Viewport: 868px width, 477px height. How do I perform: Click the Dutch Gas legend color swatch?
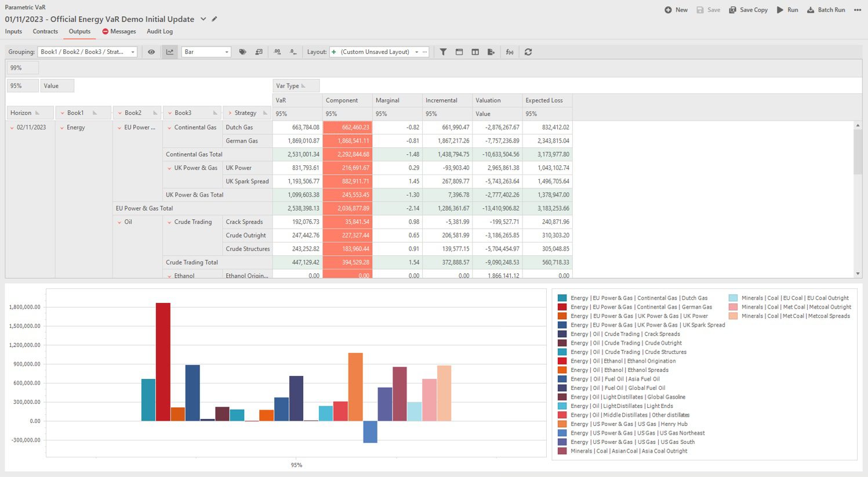(x=562, y=298)
